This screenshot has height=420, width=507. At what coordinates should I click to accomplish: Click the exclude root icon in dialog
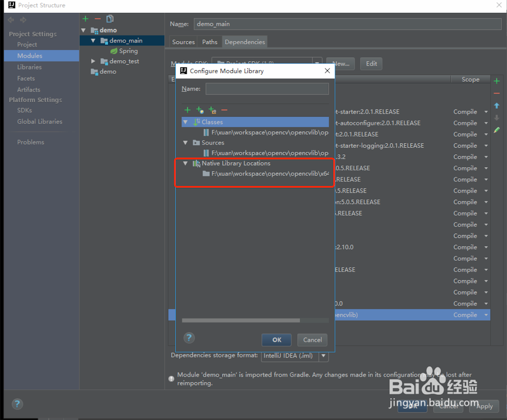click(x=212, y=110)
